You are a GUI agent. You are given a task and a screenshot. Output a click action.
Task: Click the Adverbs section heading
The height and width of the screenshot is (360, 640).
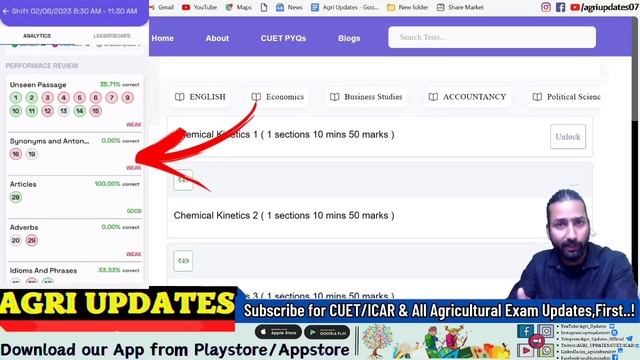coord(24,227)
